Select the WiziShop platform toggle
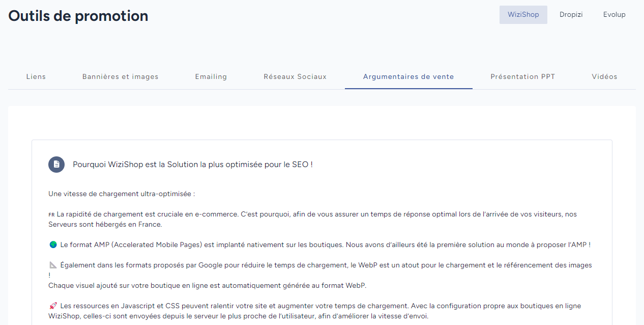The image size is (644, 325). 523,14
